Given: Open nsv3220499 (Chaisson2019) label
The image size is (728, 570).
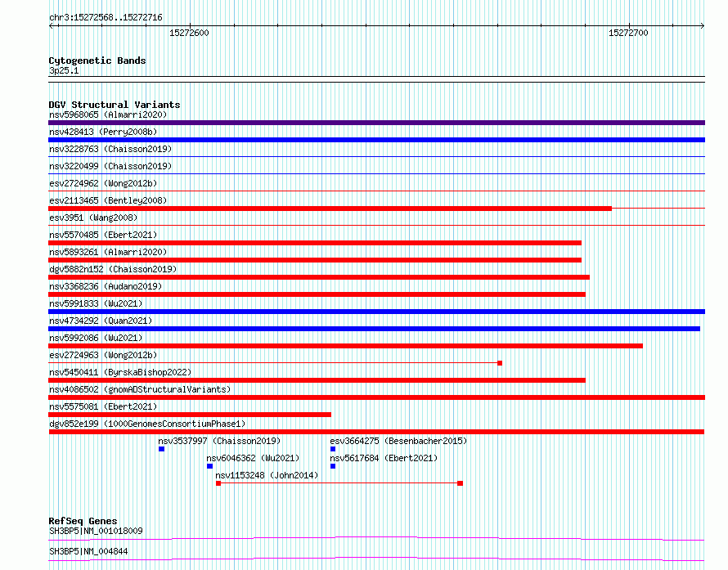Looking at the screenshot, I should 110,166.
